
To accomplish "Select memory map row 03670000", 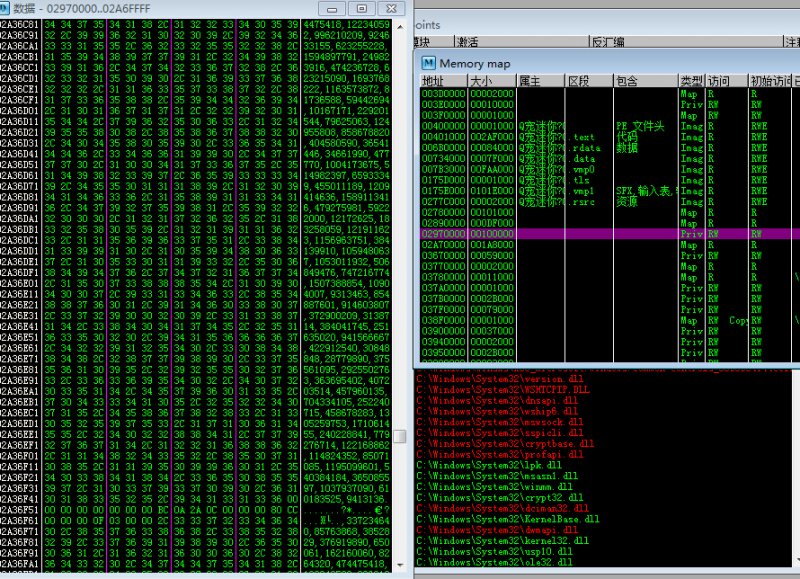I will 610,255.
